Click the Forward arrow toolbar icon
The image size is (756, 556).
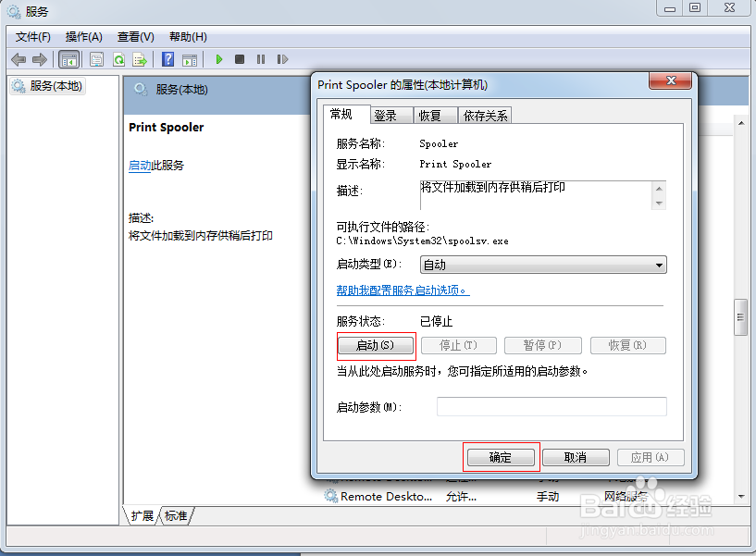(x=40, y=59)
